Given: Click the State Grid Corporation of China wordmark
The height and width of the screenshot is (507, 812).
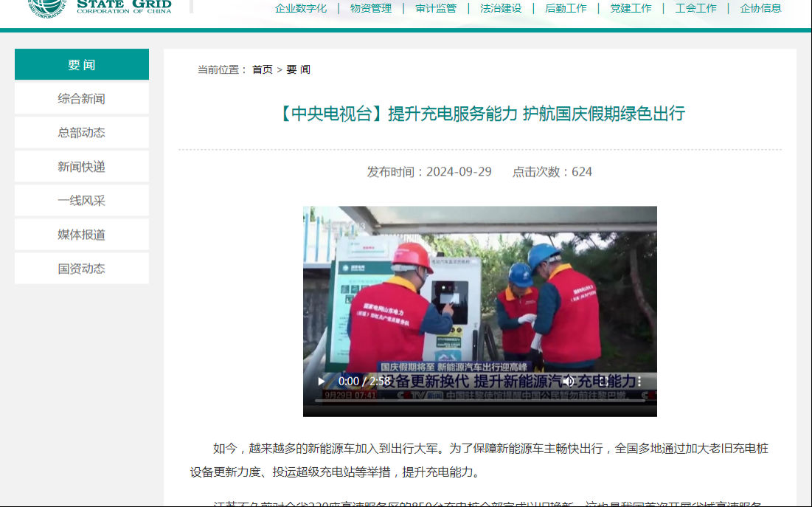Looking at the screenshot, I should click(125, 7).
